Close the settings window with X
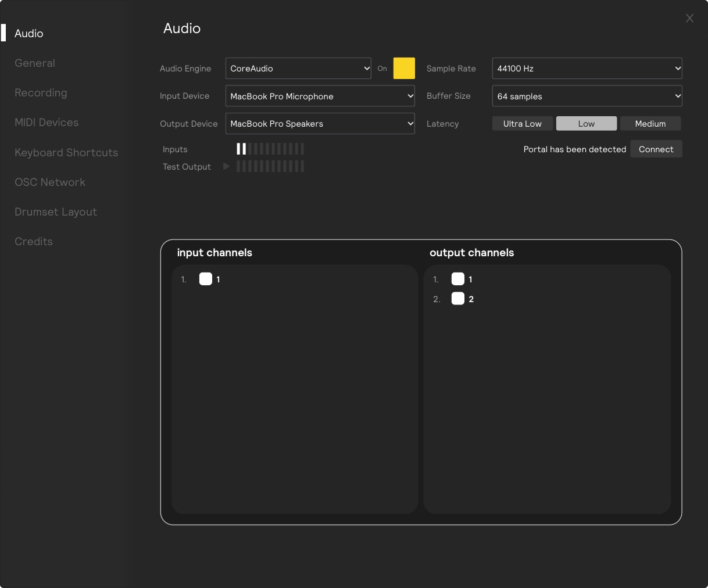The height and width of the screenshot is (588, 708). pos(689,18)
